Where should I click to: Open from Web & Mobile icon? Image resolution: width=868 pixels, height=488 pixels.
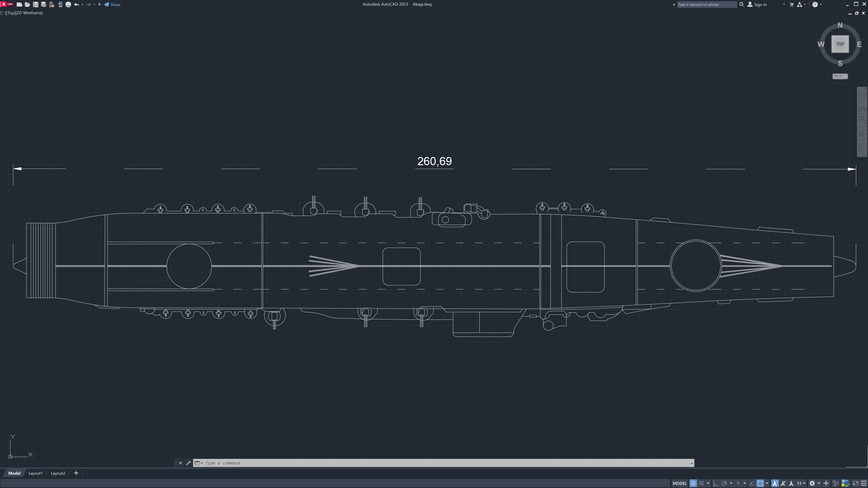[x=52, y=5]
